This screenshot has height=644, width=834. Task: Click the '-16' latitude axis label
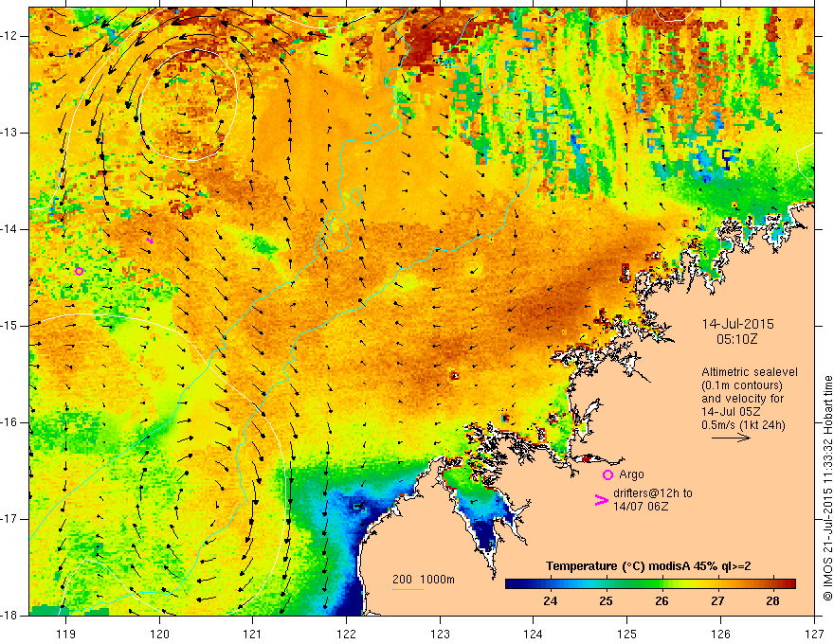[x=9, y=422]
